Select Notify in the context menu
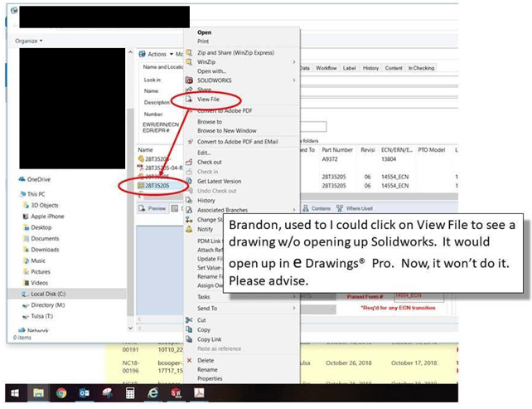This screenshot has width=532, height=409. tap(205, 229)
